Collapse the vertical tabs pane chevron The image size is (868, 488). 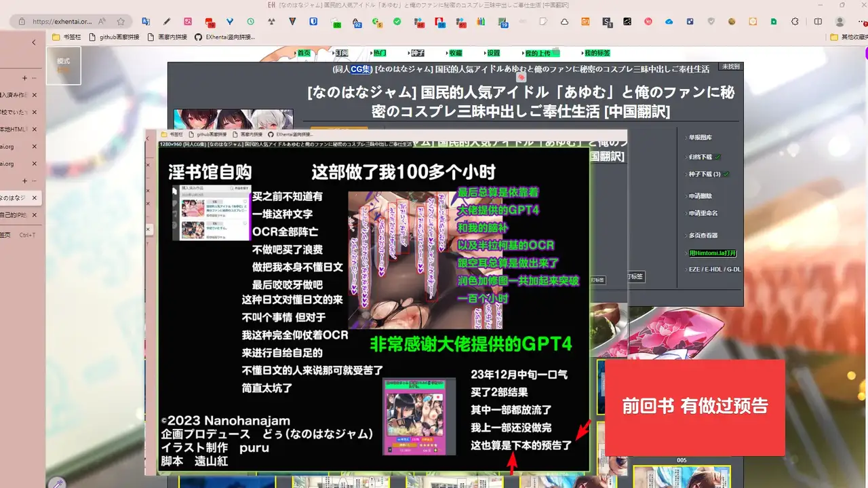click(34, 42)
